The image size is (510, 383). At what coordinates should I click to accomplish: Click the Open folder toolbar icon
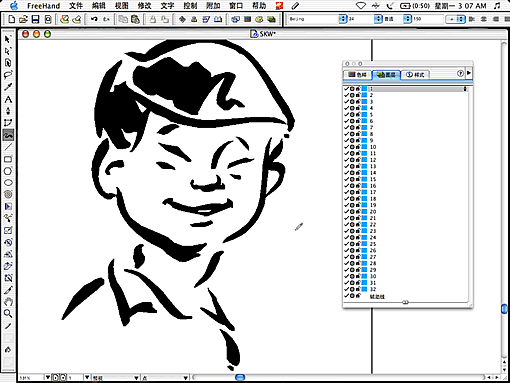pos(23,19)
